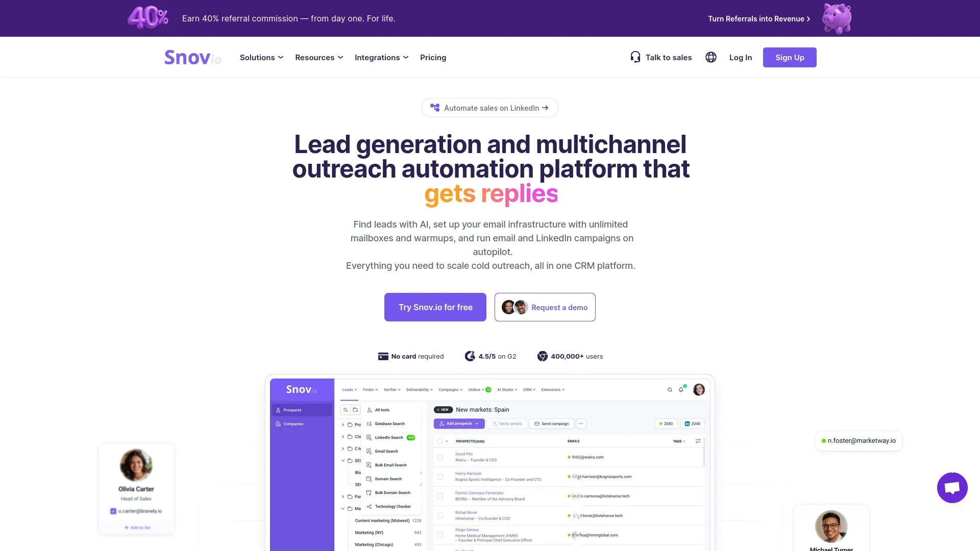Tick the checkbox for Rafael Bover

[440, 516]
